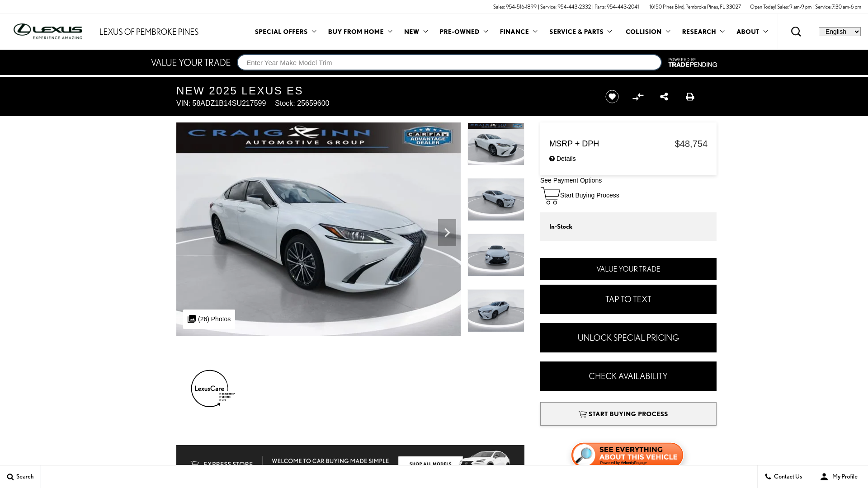Select fourth thumbnail of the car
This screenshot has width=868, height=488.
click(x=496, y=310)
